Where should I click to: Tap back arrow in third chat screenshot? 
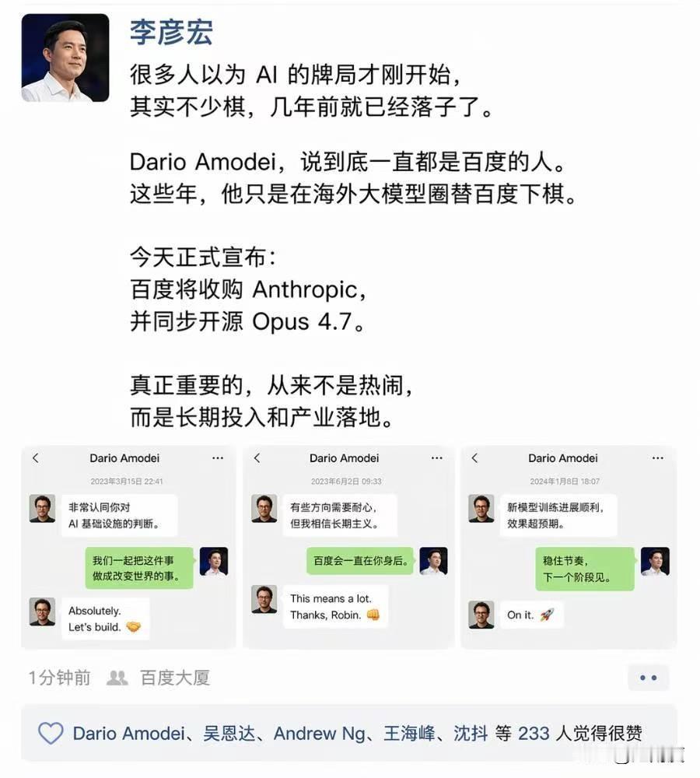pyautogui.click(x=475, y=458)
